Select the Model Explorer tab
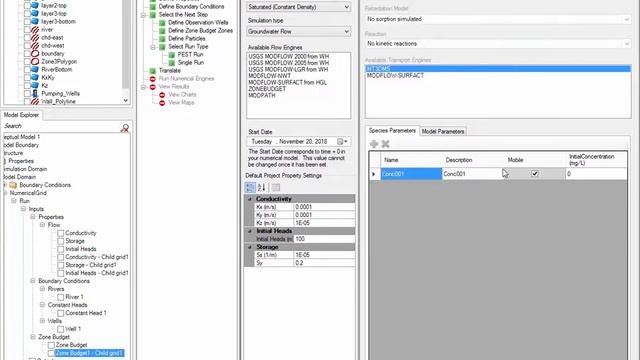Screen dimensions: 640x360 (22, 115)
